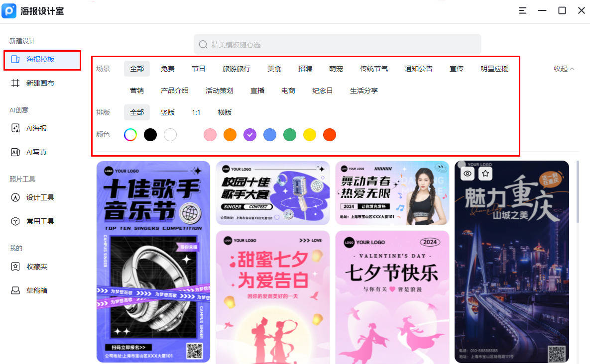Select the white color swatch
The image size is (590, 364).
click(170, 134)
